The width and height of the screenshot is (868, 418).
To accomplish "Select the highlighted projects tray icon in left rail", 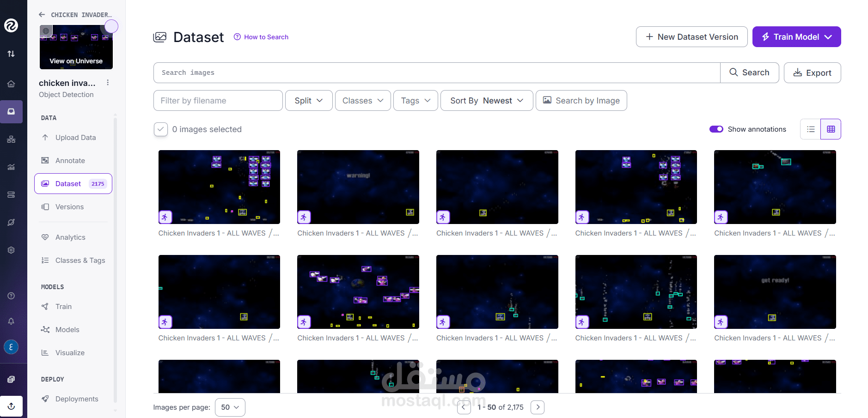I will tap(11, 112).
